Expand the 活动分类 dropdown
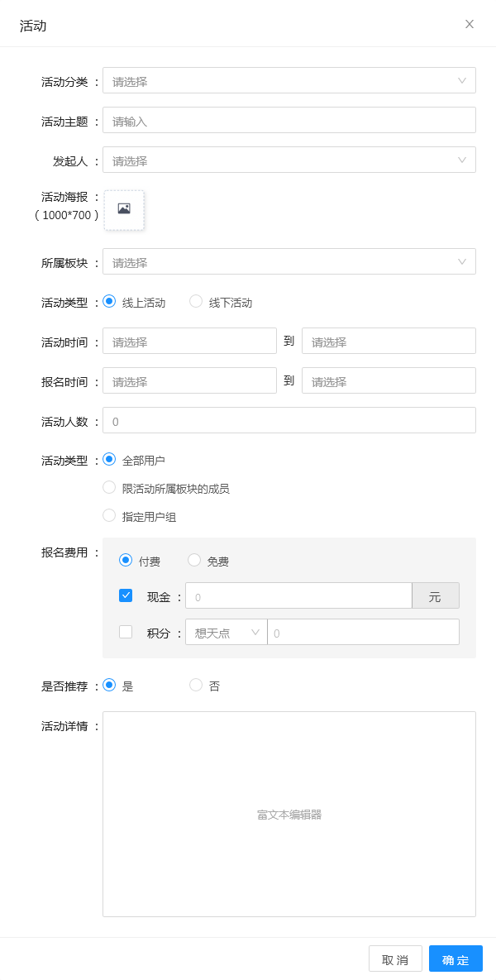This screenshot has width=496, height=980. point(289,80)
